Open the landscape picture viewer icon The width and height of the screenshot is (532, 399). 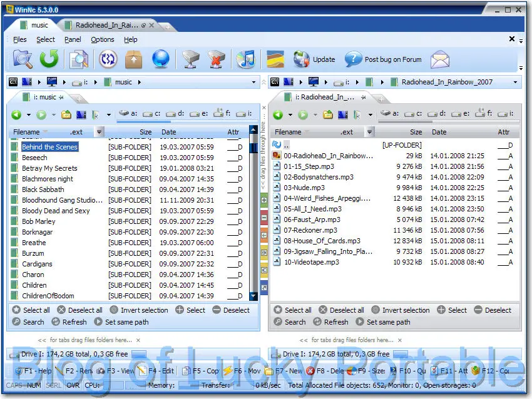coord(275,59)
